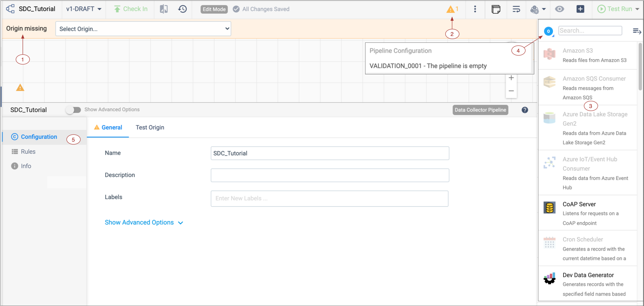The height and width of the screenshot is (306, 644).
Task: Open the Select Origin dropdown
Action: click(x=143, y=29)
